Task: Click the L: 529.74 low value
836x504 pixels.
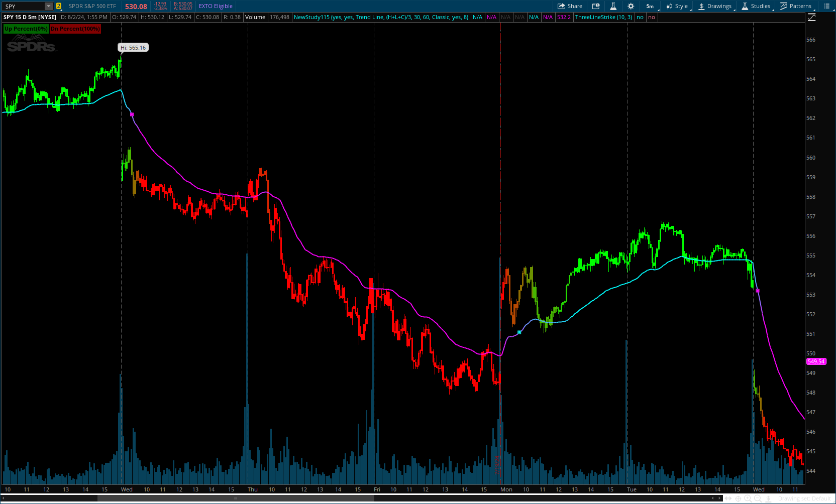Action: pyautogui.click(x=180, y=18)
